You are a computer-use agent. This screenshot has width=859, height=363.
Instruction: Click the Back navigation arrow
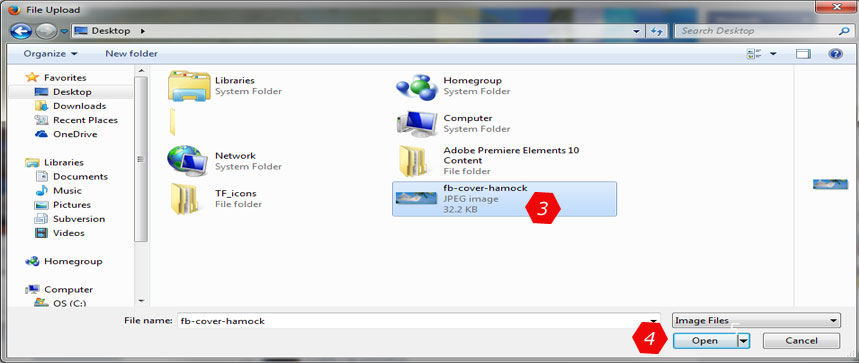pyautogui.click(x=21, y=31)
